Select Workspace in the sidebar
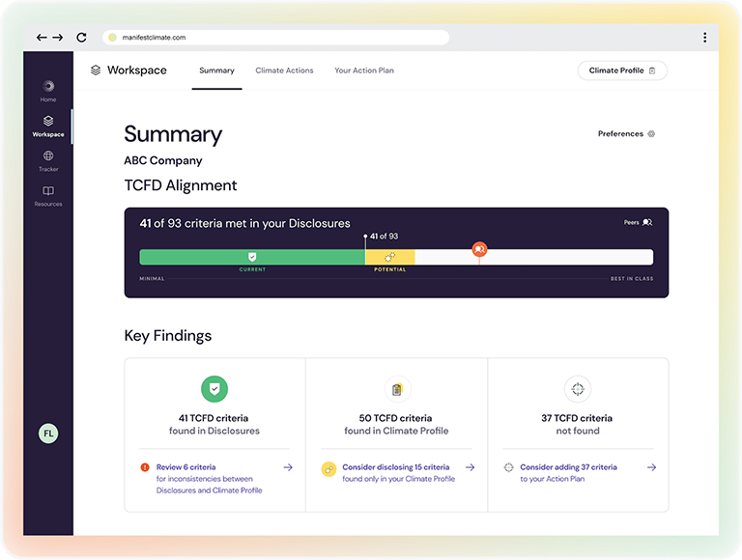Image resolution: width=742 pixels, height=560 pixels. pyautogui.click(x=48, y=126)
